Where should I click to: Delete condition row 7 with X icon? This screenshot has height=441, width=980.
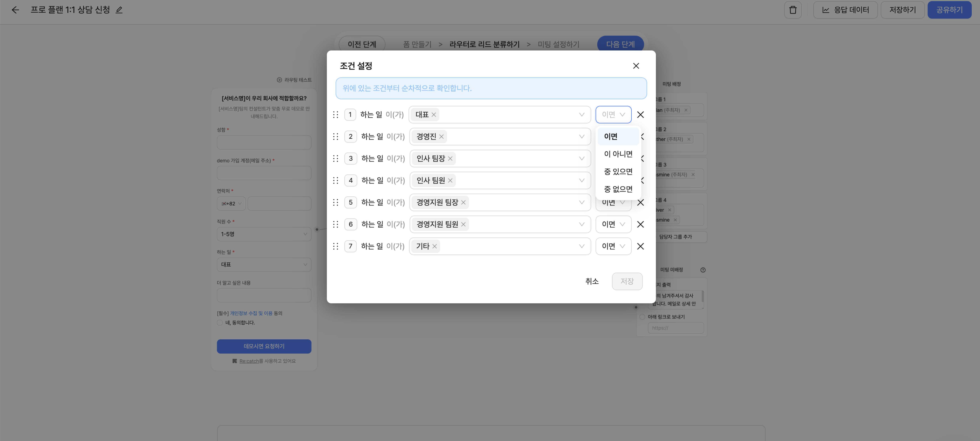click(640, 246)
